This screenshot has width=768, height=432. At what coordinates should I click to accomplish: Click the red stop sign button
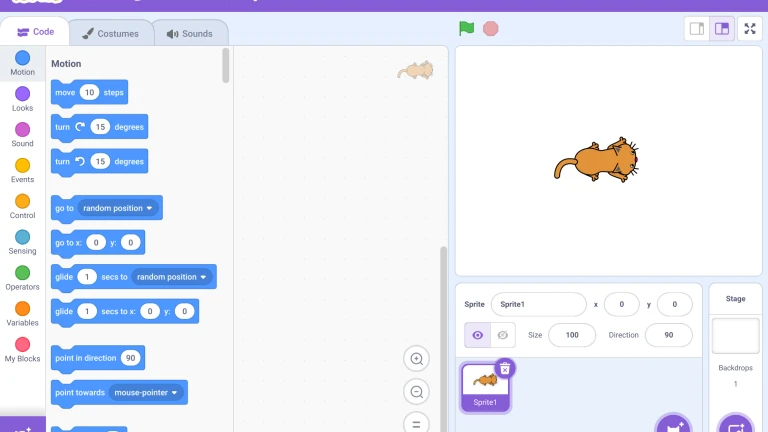tap(490, 28)
